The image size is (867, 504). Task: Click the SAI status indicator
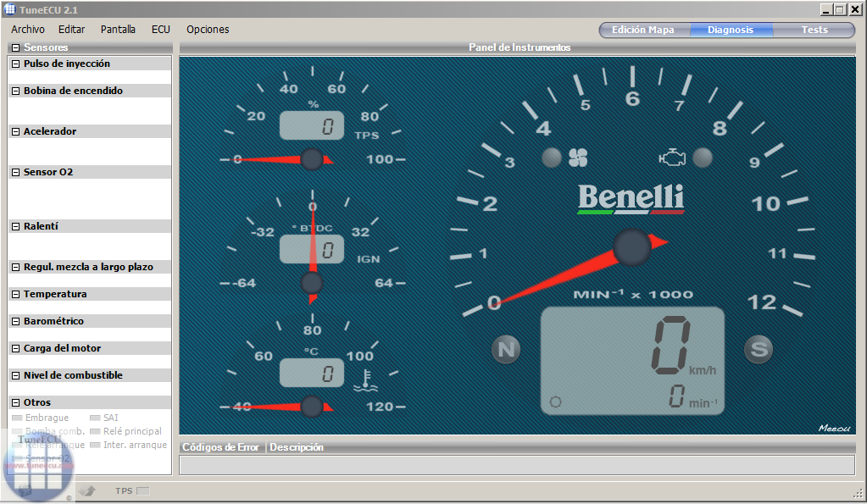tap(95, 418)
